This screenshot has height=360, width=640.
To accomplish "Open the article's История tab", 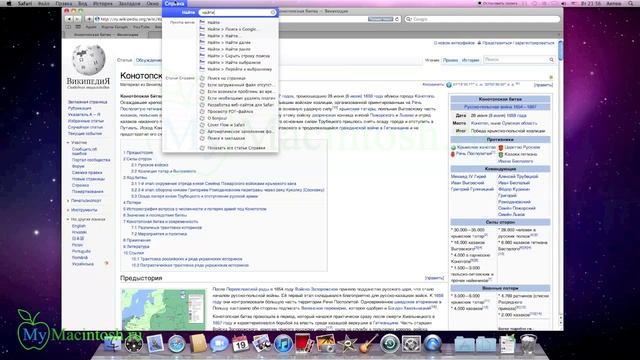I will point(471,60).
